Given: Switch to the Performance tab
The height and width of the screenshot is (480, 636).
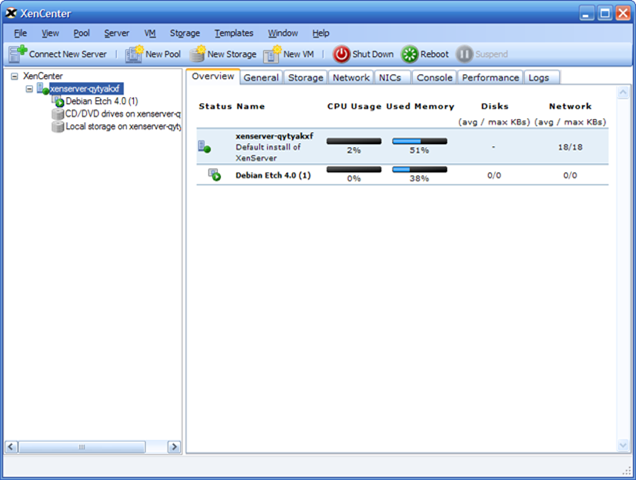Looking at the screenshot, I should coord(491,77).
